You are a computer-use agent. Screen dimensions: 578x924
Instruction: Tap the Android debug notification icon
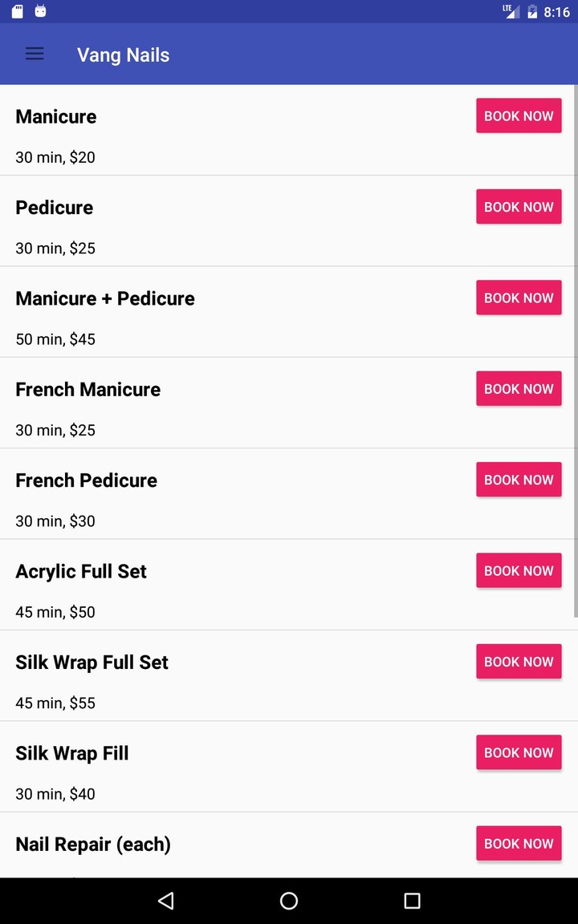[x=40, y=11]
